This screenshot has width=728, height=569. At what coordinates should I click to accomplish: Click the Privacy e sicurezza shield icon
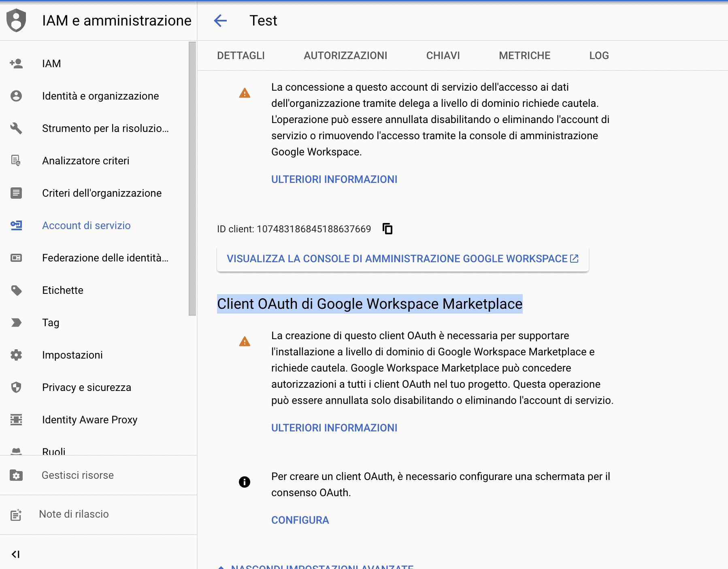(16, 387)
